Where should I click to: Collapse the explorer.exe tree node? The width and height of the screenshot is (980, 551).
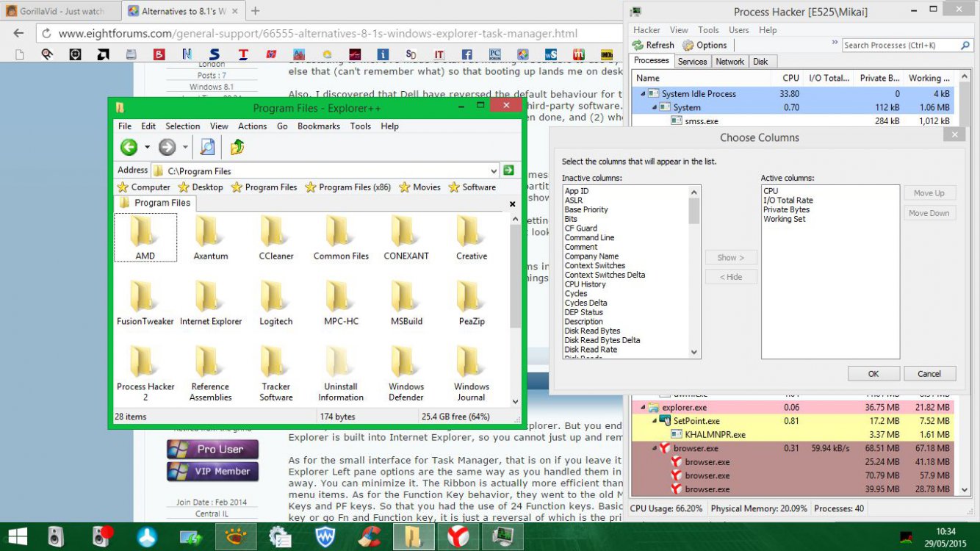[644, 407]
